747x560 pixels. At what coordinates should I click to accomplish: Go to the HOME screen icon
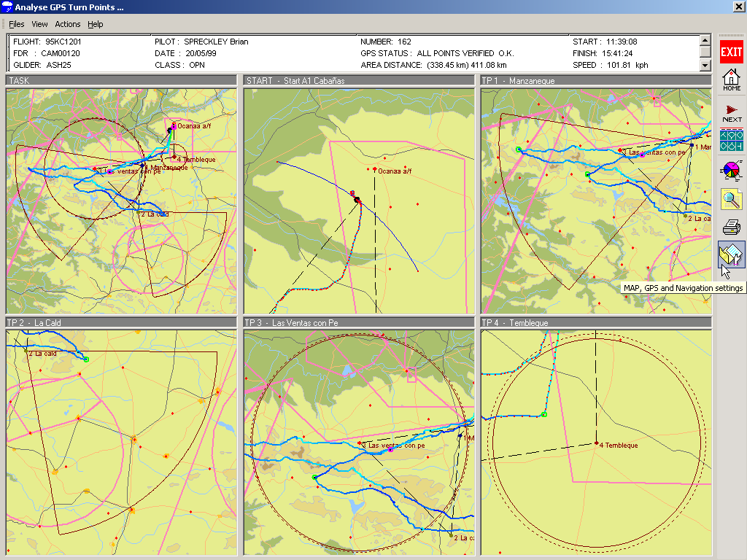[732, 79]
